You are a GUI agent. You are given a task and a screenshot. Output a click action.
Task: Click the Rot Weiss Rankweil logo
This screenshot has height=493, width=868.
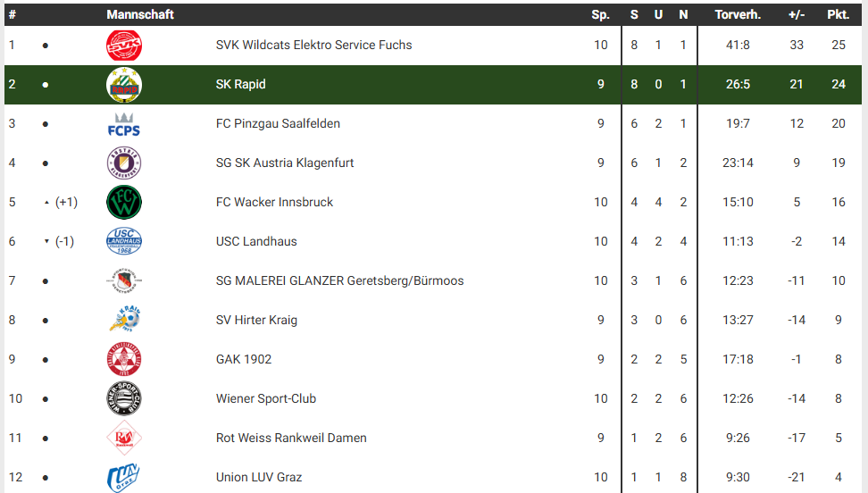click(x=123, y=438)
